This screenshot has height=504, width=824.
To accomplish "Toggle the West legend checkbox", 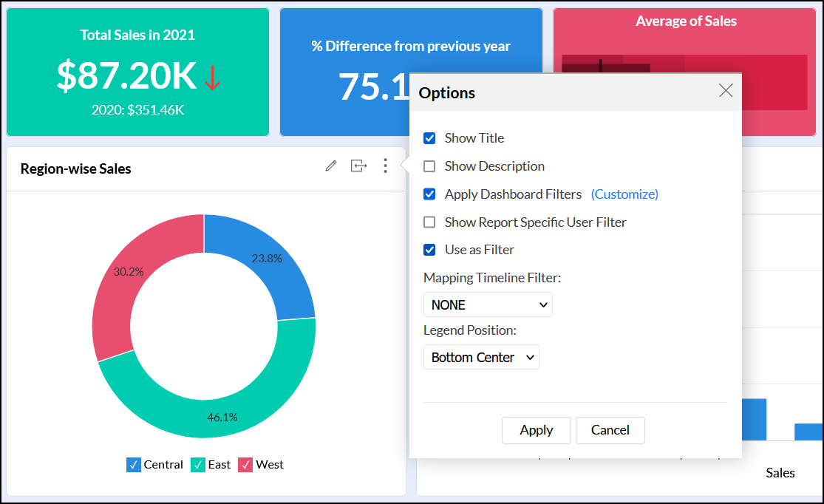I will pyautogui.click(x=245, y=465).
